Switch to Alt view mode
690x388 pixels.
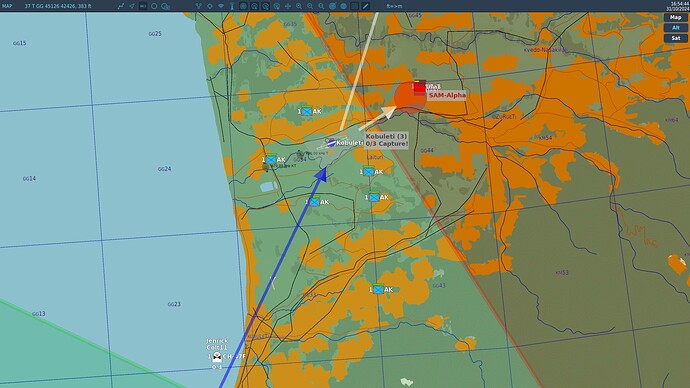click(675, 28)
